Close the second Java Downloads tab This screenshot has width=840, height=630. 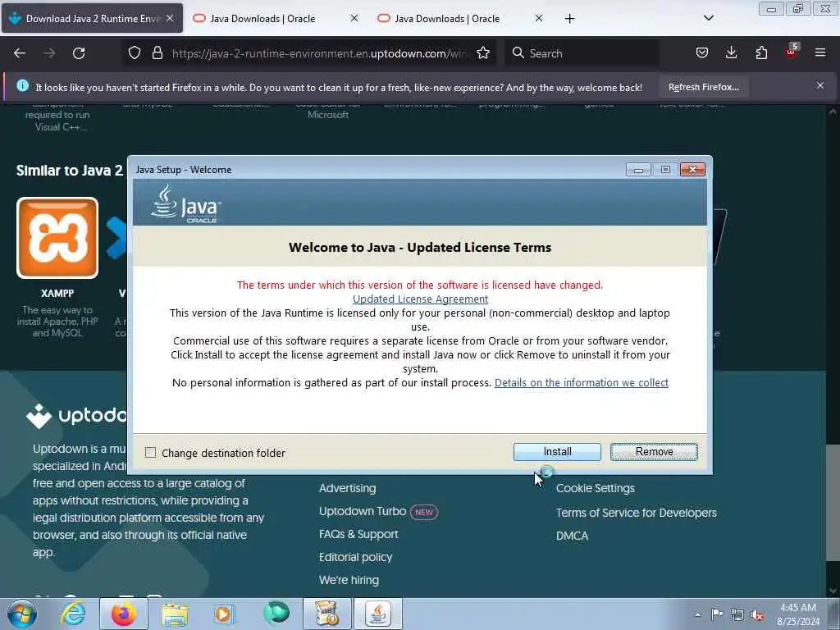pyautogui.click(x=354, y=18)
